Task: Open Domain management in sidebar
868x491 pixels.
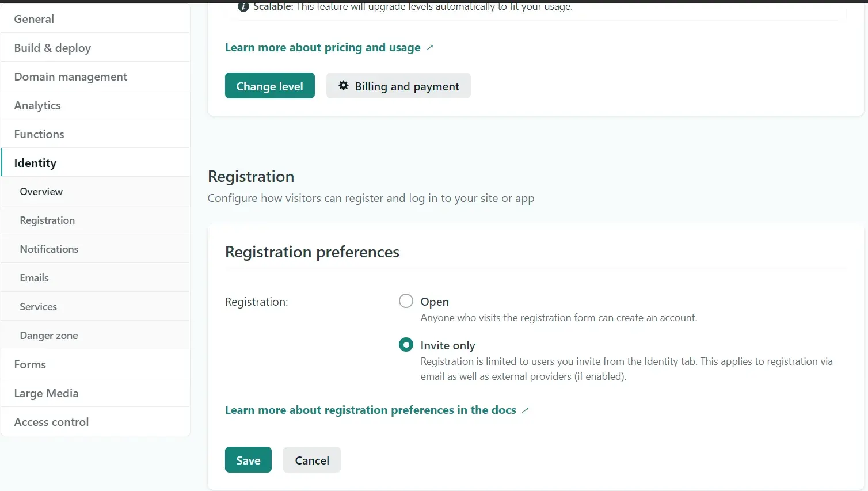Action: 96,77
